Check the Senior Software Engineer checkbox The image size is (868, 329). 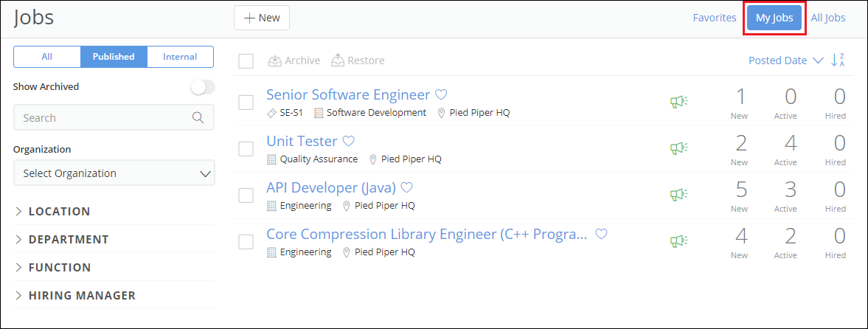click(246, 103)
